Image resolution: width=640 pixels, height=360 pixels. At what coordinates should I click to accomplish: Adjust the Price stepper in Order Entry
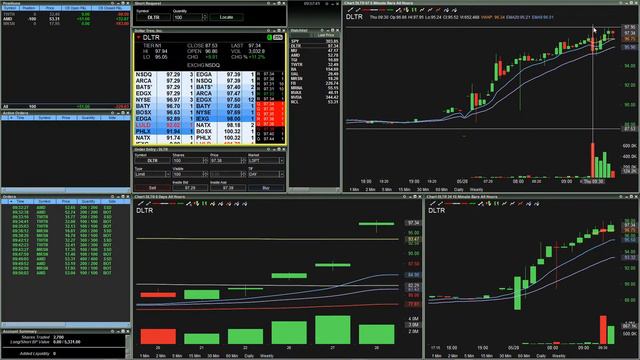pyautogui.click(x=243, y=161)
